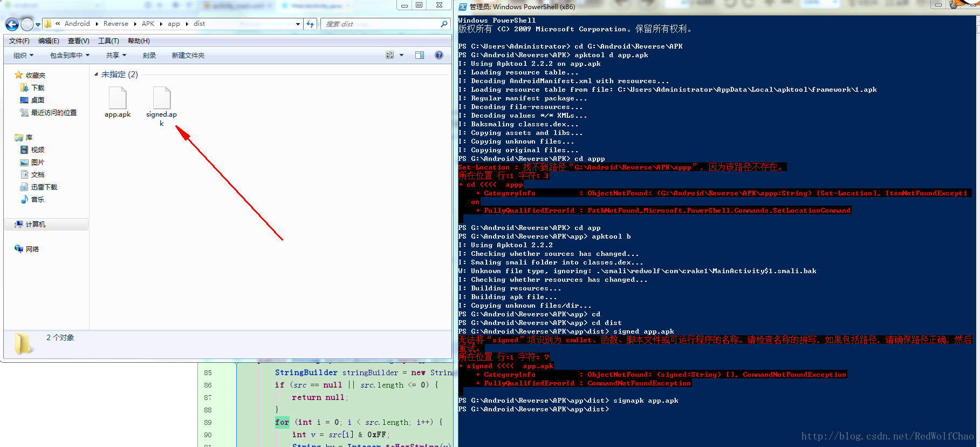This screenshot has width=980, height=447.
Task: Open the 工具(T) menu
Action: click(108, 41)
